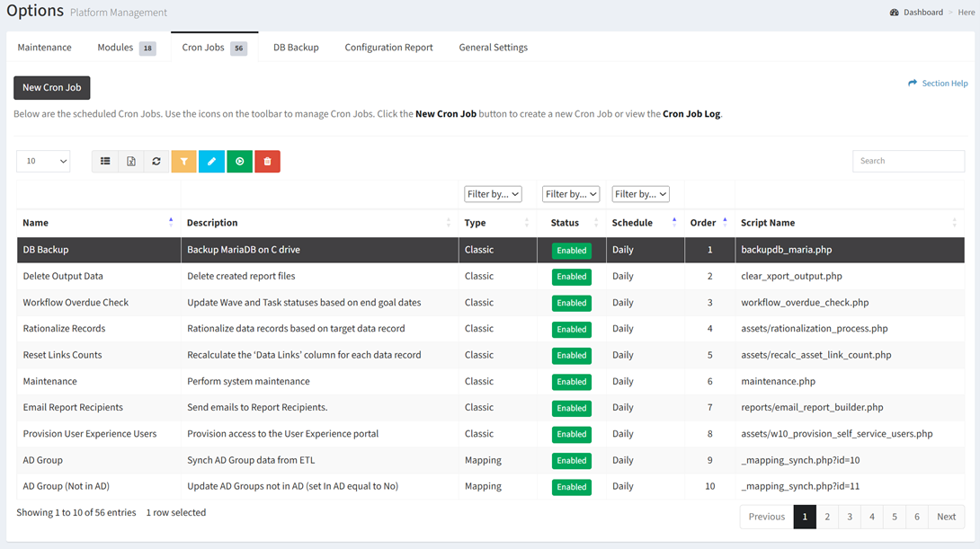
Task: Click in the Search input field
Action: [x=908, y=162]
